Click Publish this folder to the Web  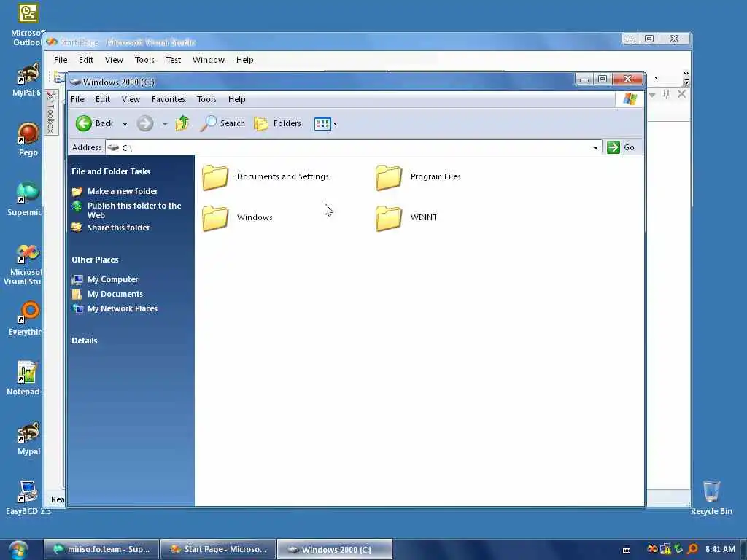[x=134, y=210]
